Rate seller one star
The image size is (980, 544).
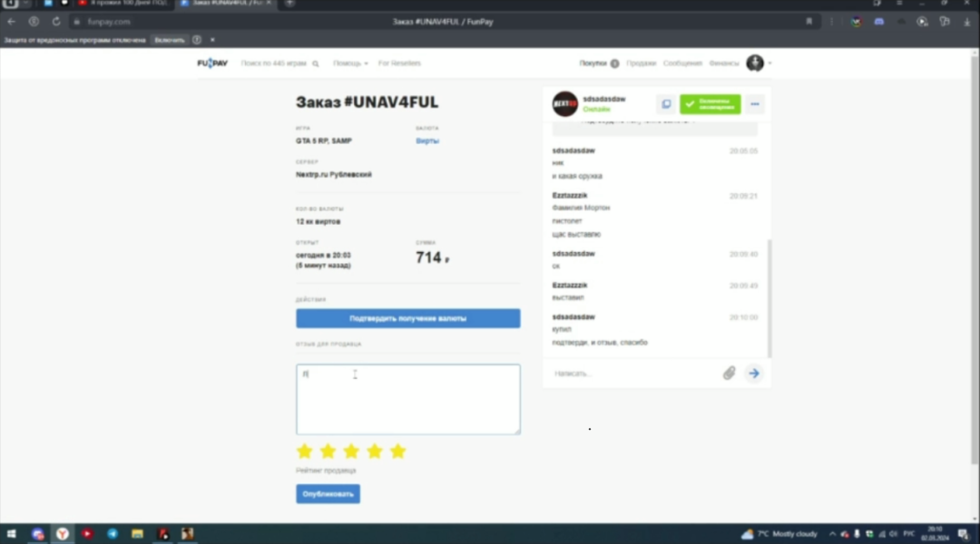click(x=304, y=451)
